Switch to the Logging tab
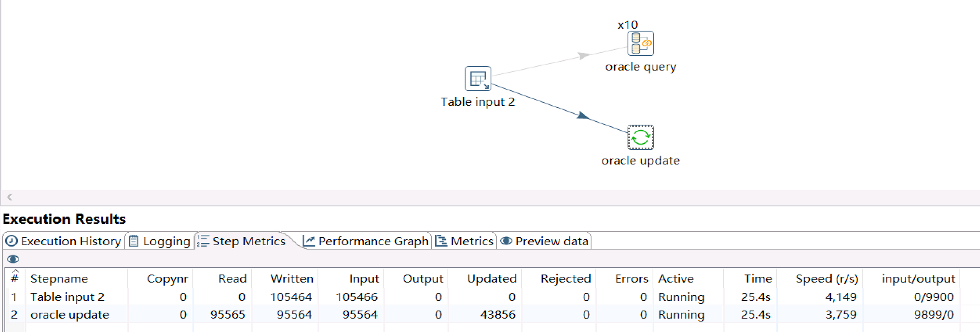The image size is (980, 332). click(x=166, y=241)
